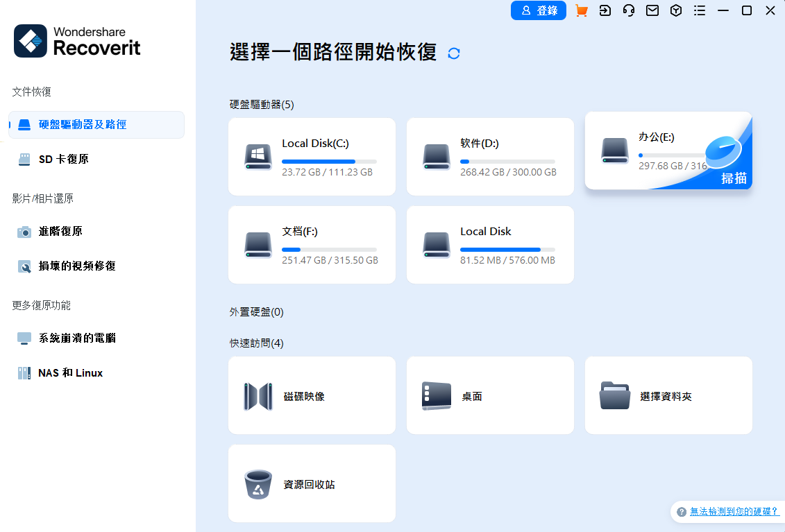Open 選擇資料夾 quick access card
The width and height of the screenshot is (785, 532).
pos(668,395)
